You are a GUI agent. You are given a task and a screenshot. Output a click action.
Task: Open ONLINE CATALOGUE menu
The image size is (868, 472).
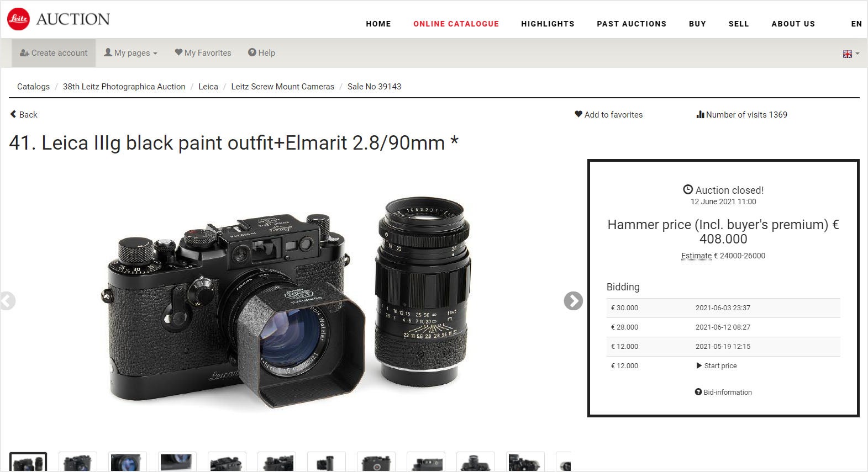coord(456,24)
